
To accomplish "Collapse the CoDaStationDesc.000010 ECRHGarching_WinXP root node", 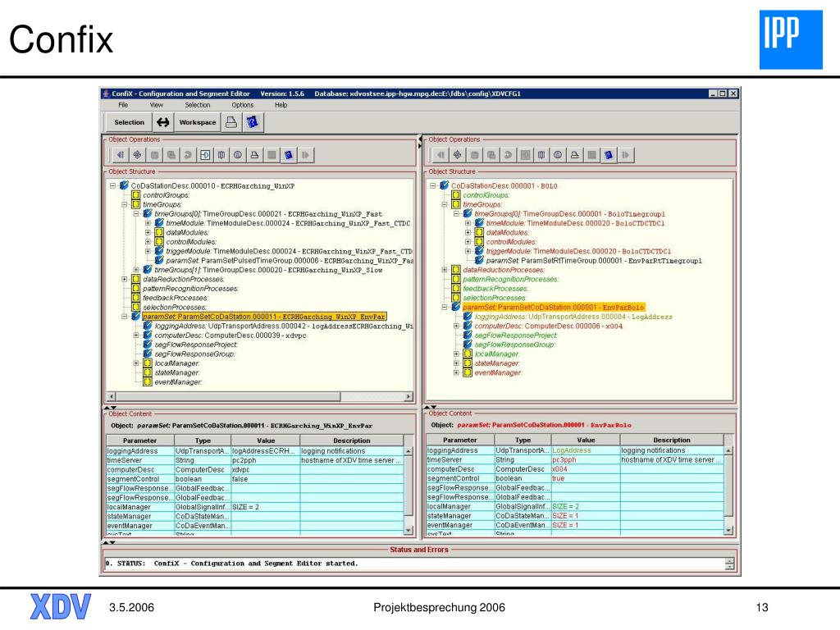I will pos(113,186).
